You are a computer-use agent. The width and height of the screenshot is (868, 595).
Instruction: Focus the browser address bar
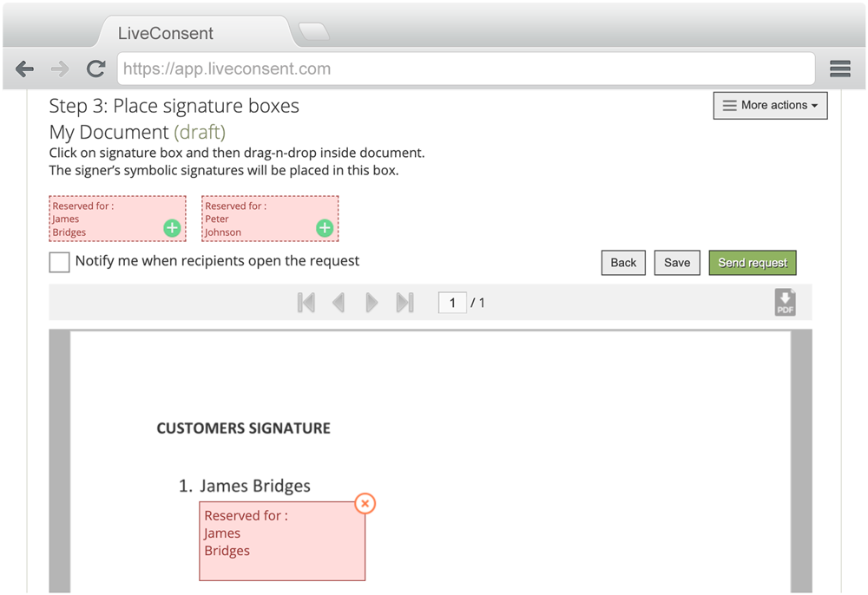coord(466,69)
